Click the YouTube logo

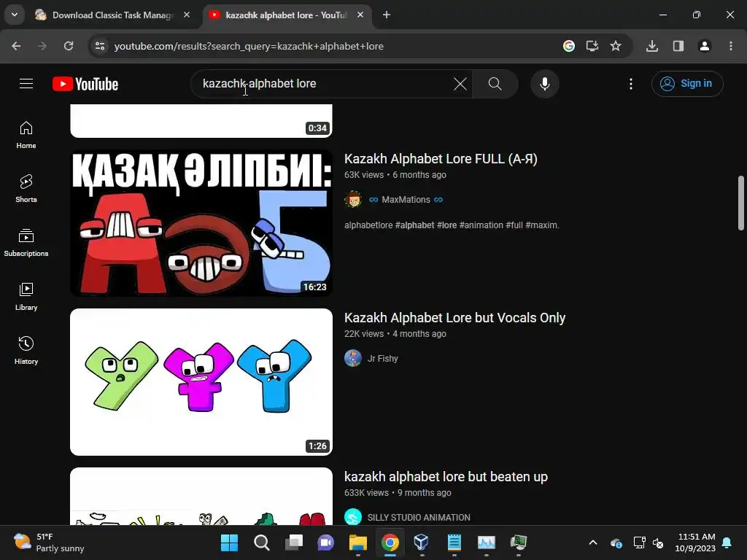[x=85, y=84]
